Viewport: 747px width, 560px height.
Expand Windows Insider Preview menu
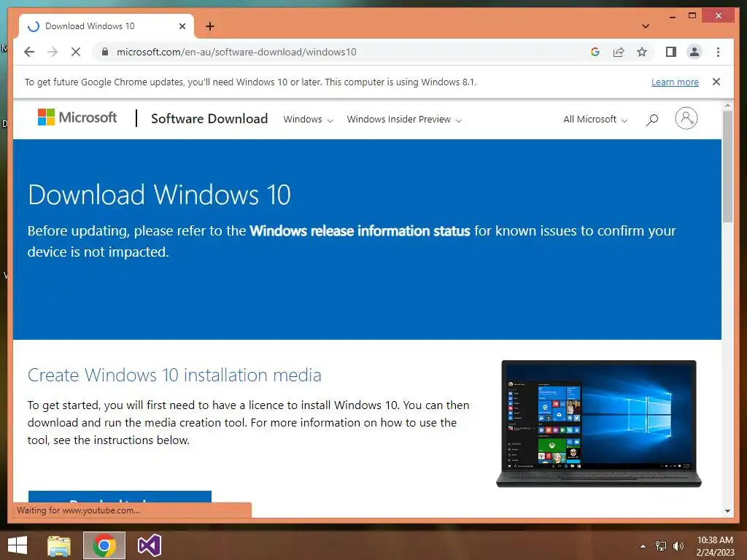404,119
